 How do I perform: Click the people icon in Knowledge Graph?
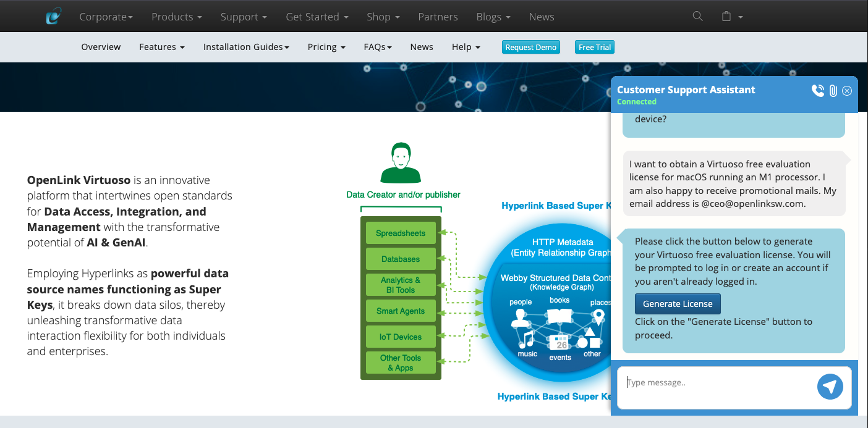(520, 318)
